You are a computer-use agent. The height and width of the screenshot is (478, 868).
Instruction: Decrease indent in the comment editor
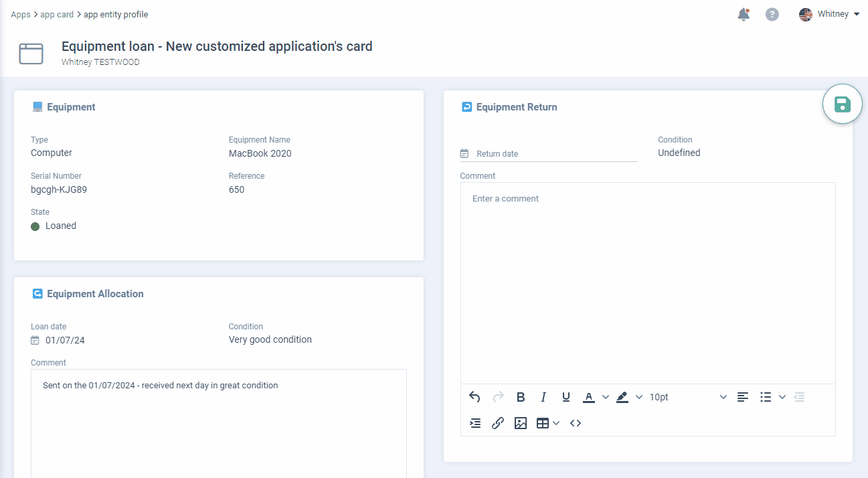[x=799, y=397]
